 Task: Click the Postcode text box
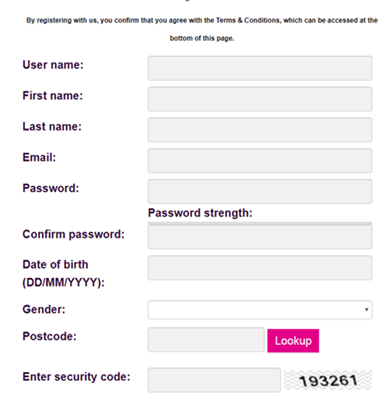point(206,340)
